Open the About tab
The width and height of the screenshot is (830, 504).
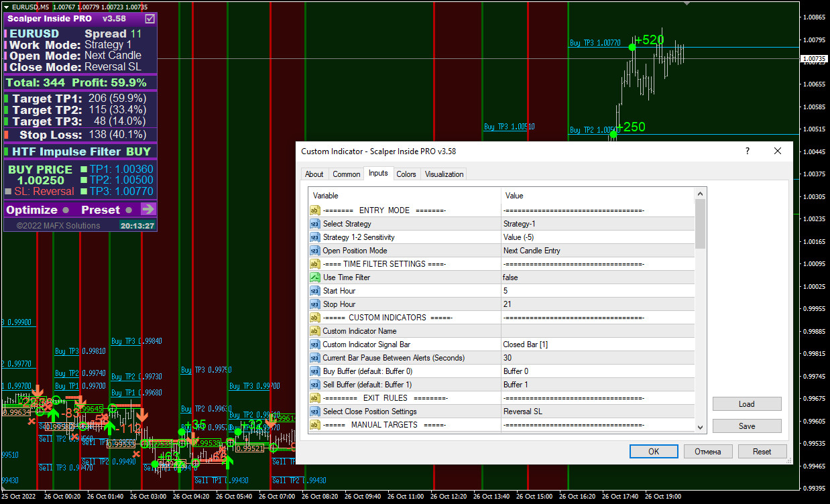pyautogui.click(x=314, y=174)
